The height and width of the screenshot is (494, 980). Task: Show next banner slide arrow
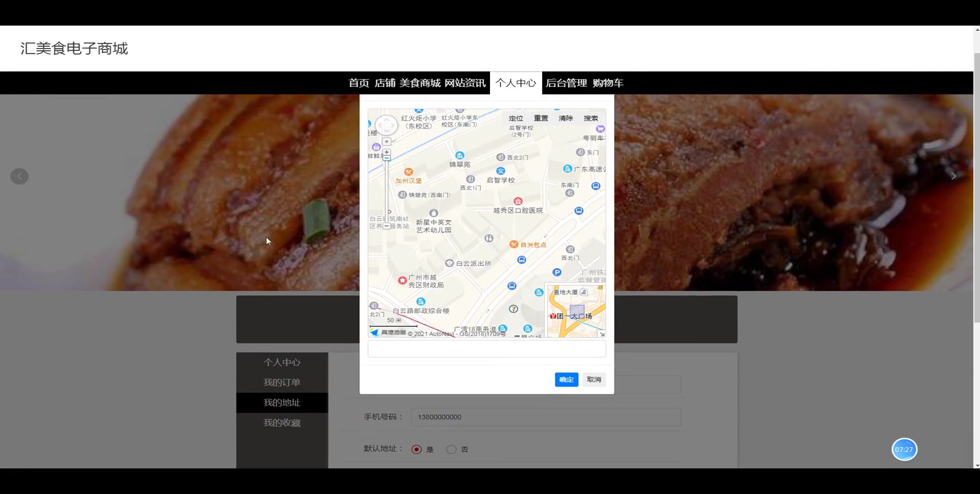[x=953, y=176]
